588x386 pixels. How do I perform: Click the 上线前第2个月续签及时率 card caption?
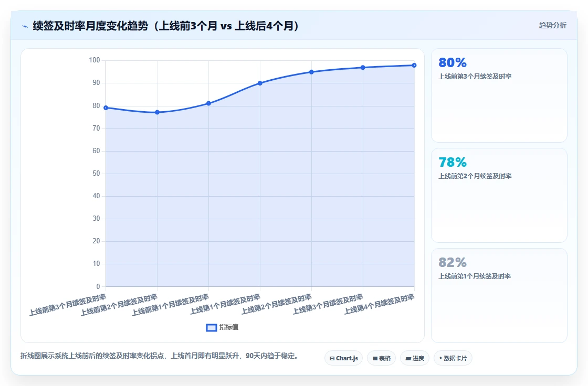click(475, 176)
